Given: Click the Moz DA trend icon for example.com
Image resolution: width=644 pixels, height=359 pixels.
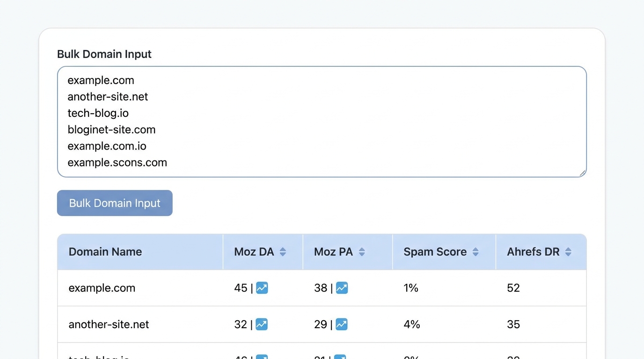Looking at the screenshot, I should (262, 288).
